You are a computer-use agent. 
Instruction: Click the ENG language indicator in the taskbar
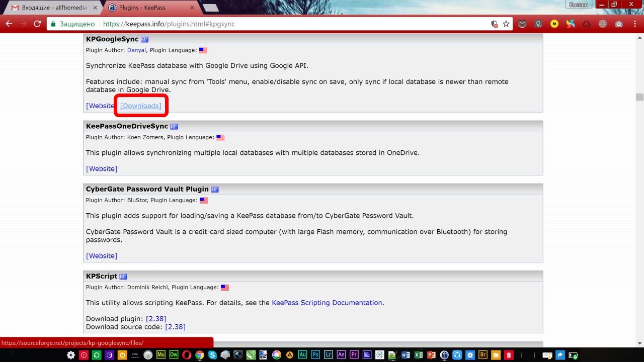tap(135, 355)
